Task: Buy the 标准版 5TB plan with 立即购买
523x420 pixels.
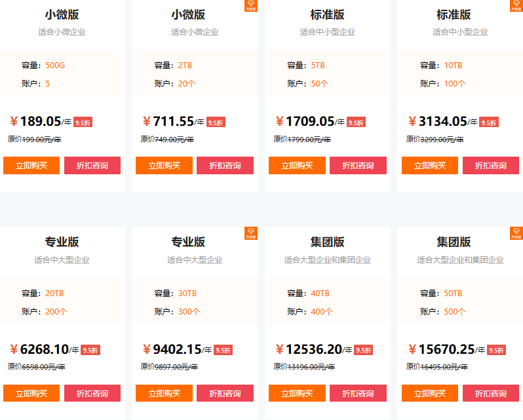Action: 297,166
